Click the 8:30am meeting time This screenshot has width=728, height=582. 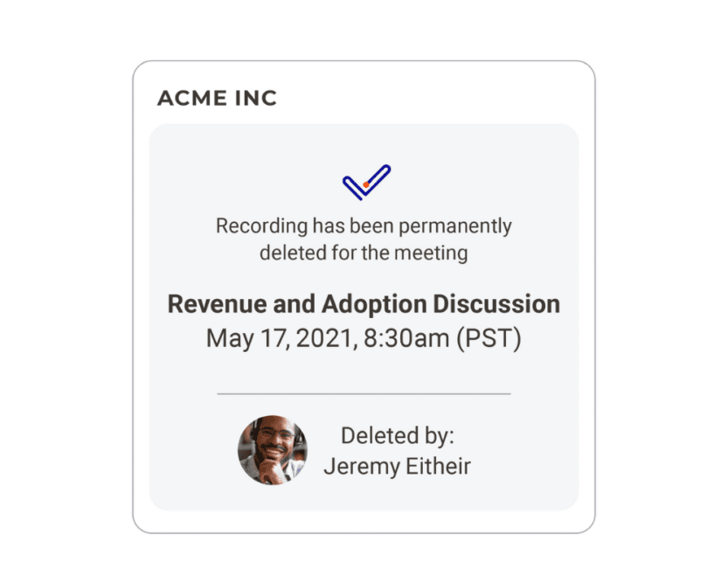pos(405,338)
